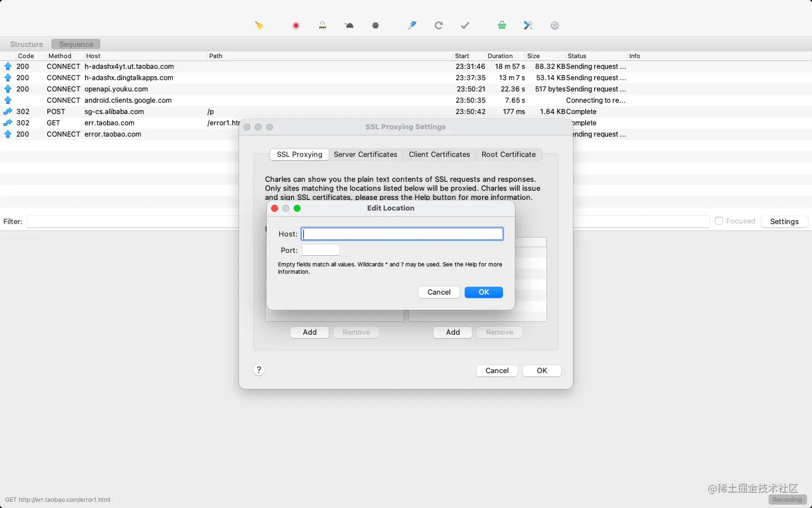Select the openapi.youku.com host entry

[x=116, y=89]
